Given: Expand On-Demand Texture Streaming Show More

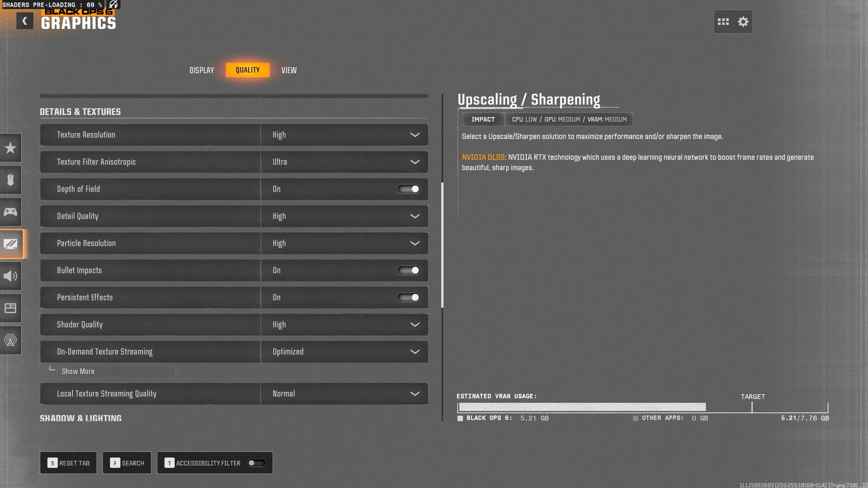Looking at the screenshot, I should [x=78, y=371].
